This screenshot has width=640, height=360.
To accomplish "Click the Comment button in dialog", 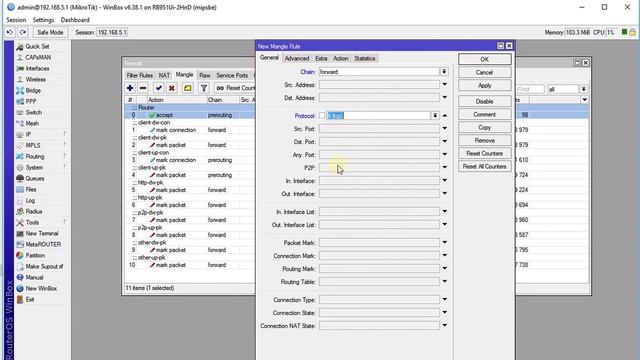I will coord(484,115).
